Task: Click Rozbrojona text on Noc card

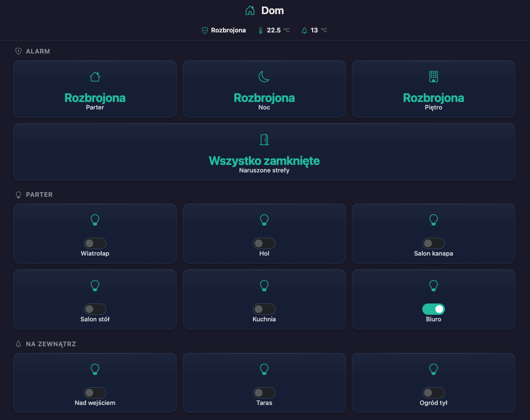Action: (x=264, y=98)
